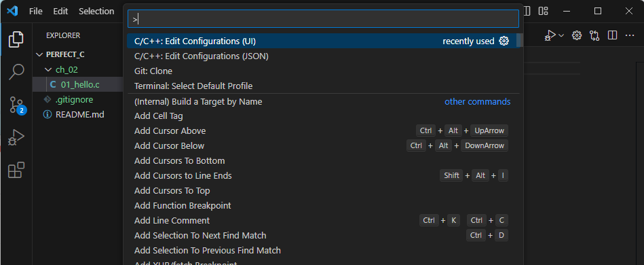The height and width of the screenshot is (265, 644).
Task: Click the Shift key chip
Action: (451, 176)
